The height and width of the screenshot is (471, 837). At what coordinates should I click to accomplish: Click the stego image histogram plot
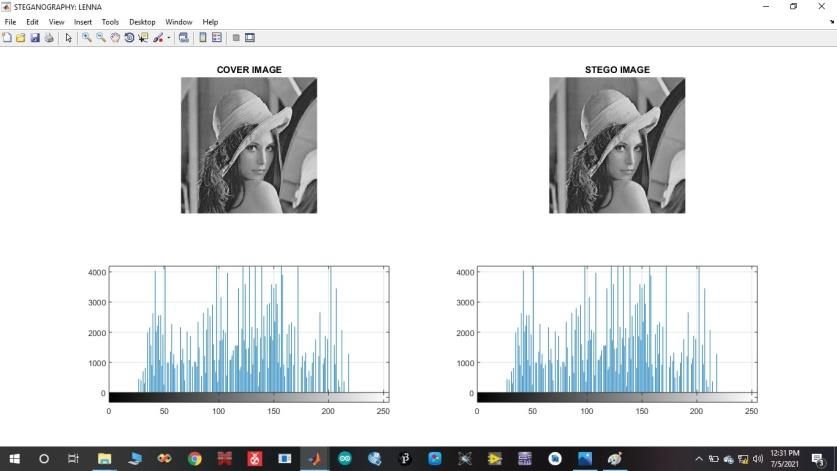tap(617, 329)
